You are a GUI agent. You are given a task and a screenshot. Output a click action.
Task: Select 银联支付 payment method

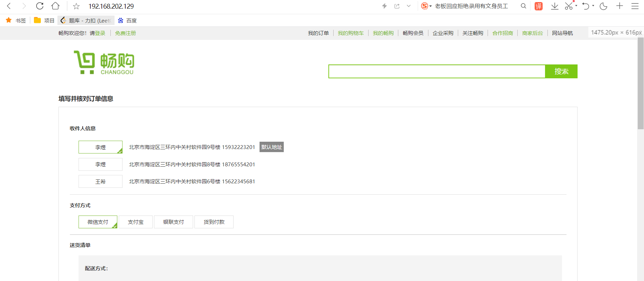click(173, 222)
